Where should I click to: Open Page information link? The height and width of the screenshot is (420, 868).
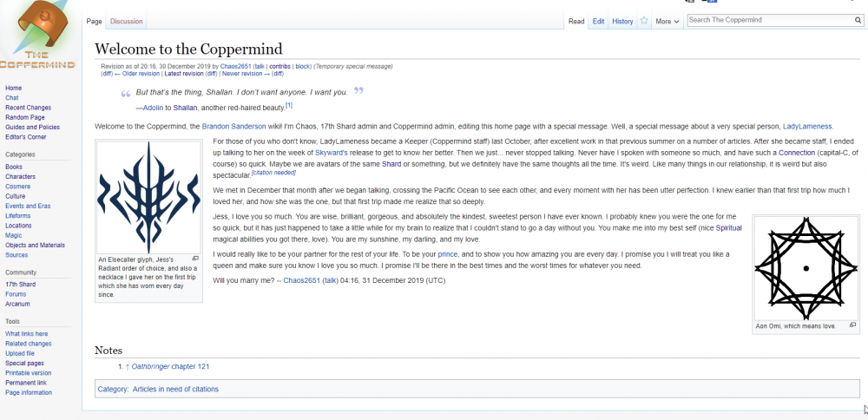[29, 392]
